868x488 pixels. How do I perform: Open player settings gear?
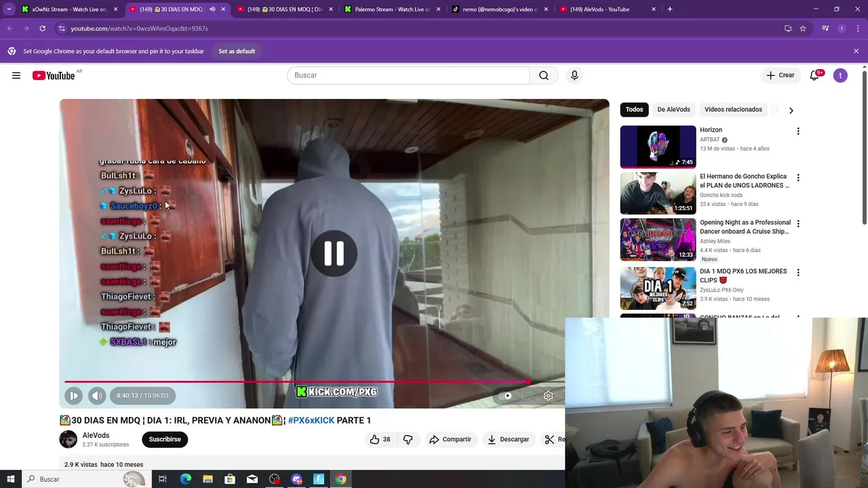click(548, 396)
